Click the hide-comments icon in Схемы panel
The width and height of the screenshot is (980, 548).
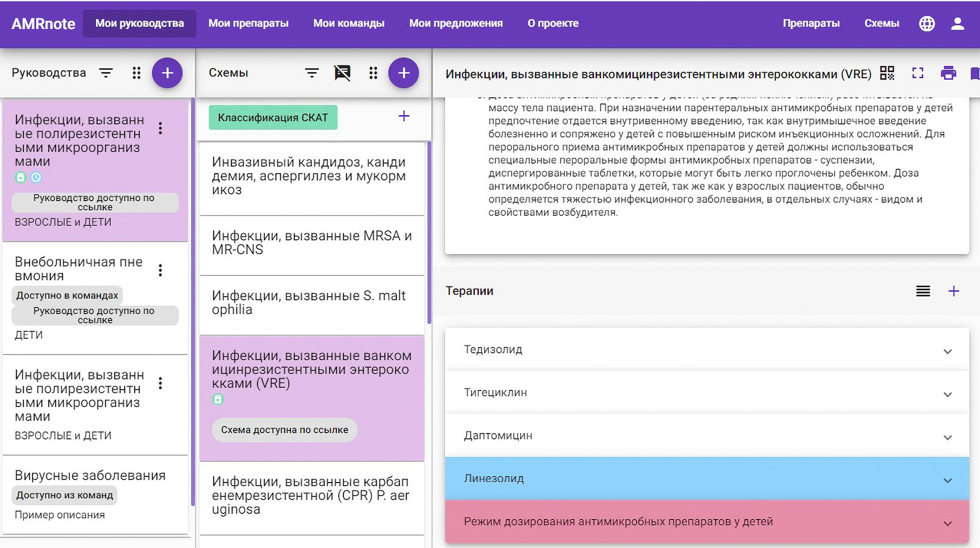(x=342, y=73)
